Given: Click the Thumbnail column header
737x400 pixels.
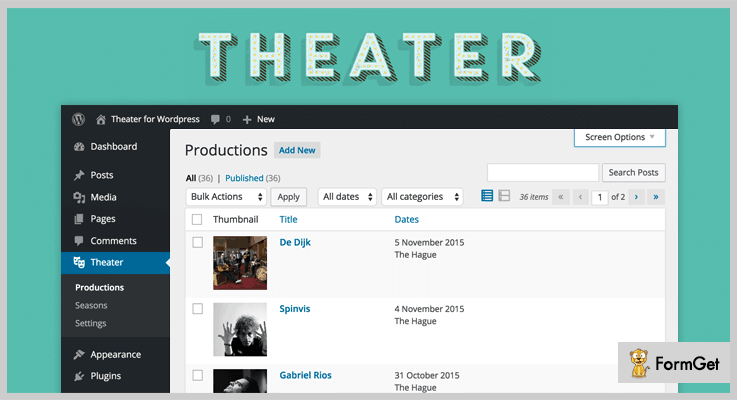Looking at the screenshot, I should 235,220.
